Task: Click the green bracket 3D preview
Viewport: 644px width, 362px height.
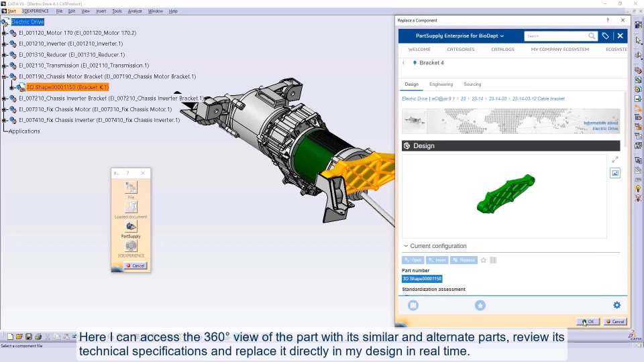Action: [x=506, y=194]
